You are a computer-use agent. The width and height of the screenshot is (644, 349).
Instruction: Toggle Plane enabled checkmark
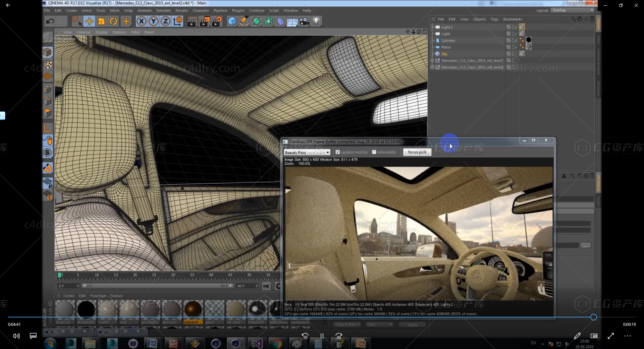[516, 47]
